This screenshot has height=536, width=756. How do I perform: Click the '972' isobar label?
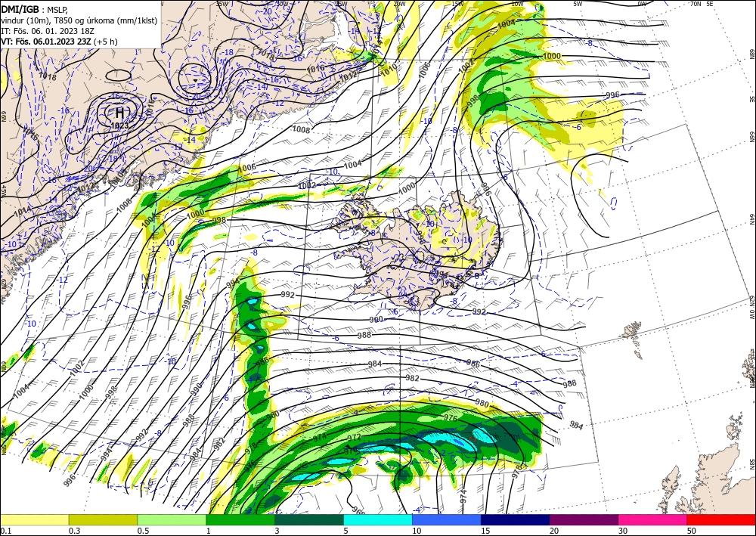(354, 437)
